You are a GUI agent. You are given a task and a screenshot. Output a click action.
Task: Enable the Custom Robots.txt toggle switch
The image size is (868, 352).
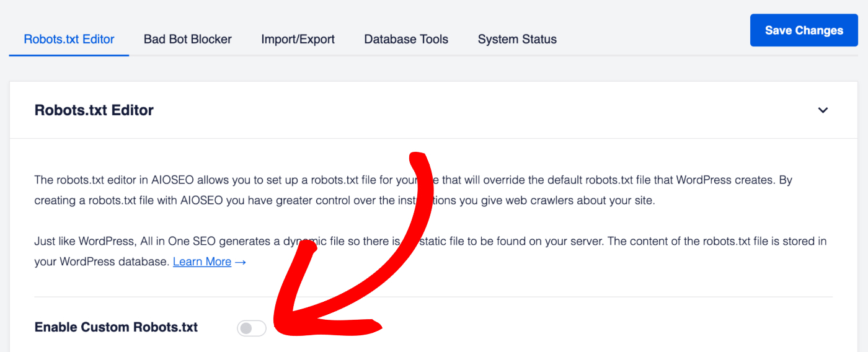tap(251, 328)
